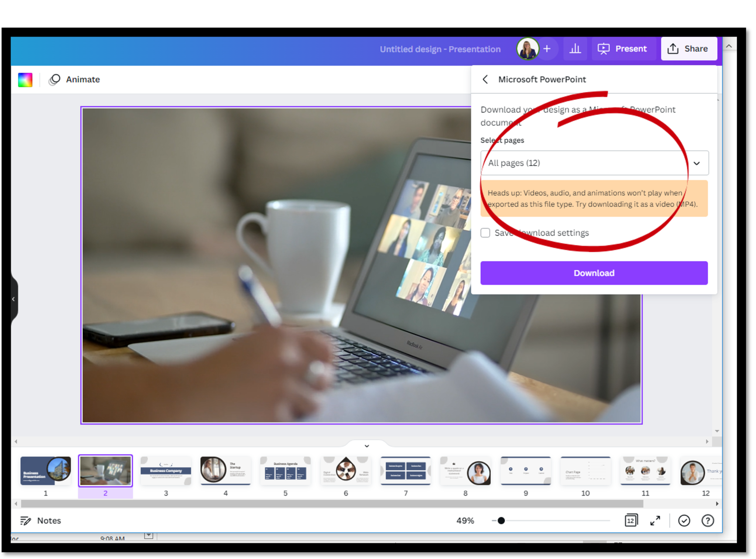Image resolution: width=756 pixels, height=559 pixels.
Task: Select All pages (12) dropdown option
Action: 594,163
